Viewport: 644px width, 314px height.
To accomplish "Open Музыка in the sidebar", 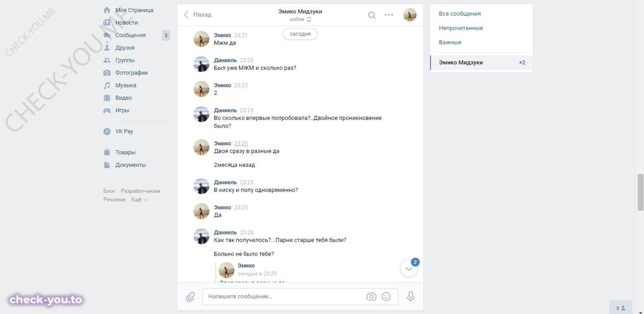I will [126, 85].
